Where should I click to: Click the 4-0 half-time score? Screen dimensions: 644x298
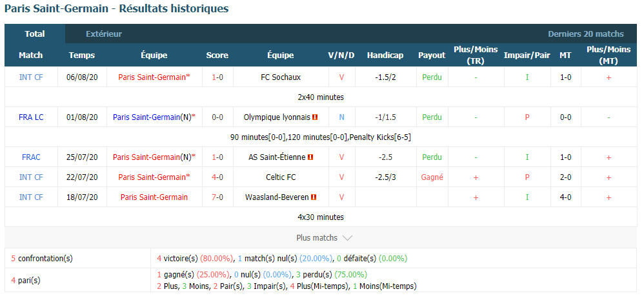click(566, 197)
